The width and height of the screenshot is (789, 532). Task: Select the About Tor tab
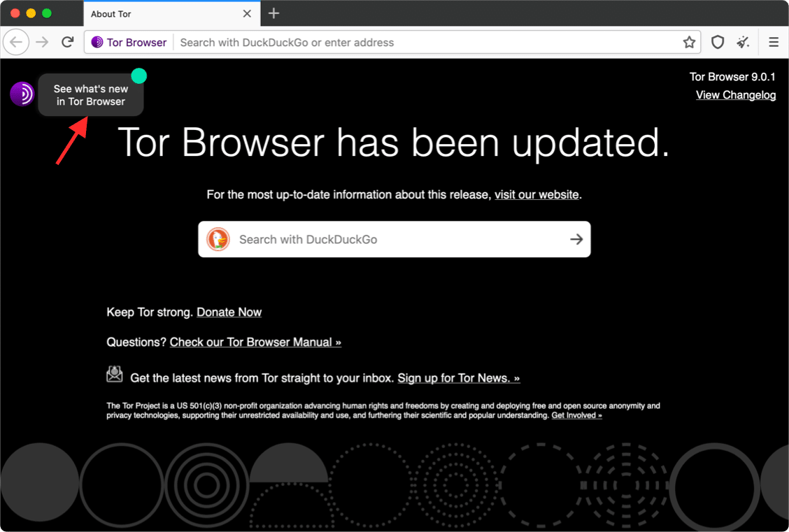tap(172, 13)
